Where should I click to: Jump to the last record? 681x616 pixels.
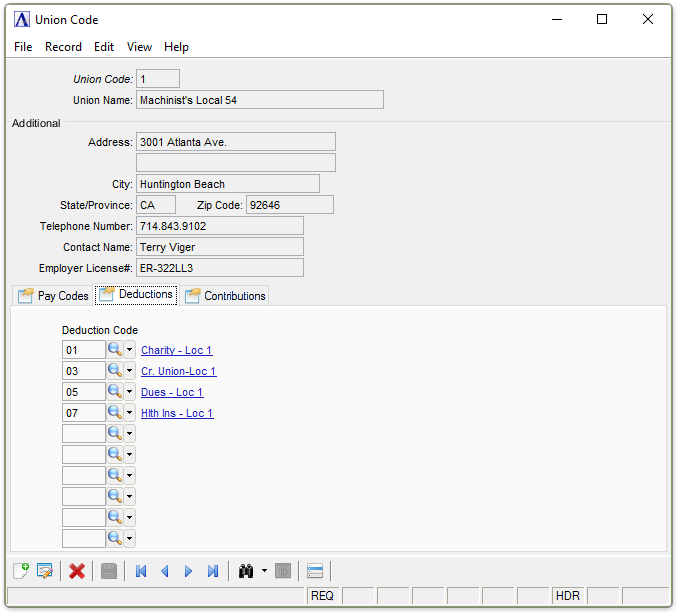pyautogui.click(x=213, y=571)
